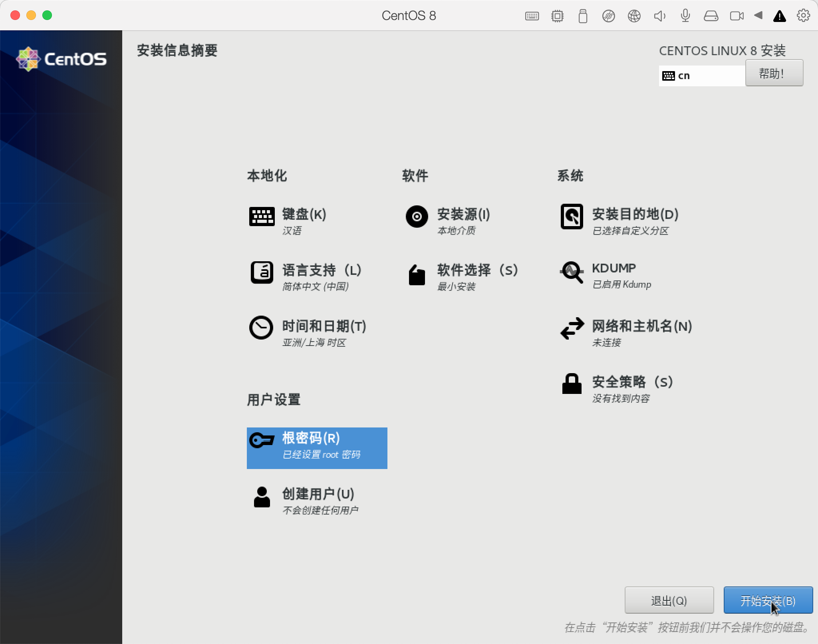Open Language Support (语言支持) icon

(x=262, y=272)
